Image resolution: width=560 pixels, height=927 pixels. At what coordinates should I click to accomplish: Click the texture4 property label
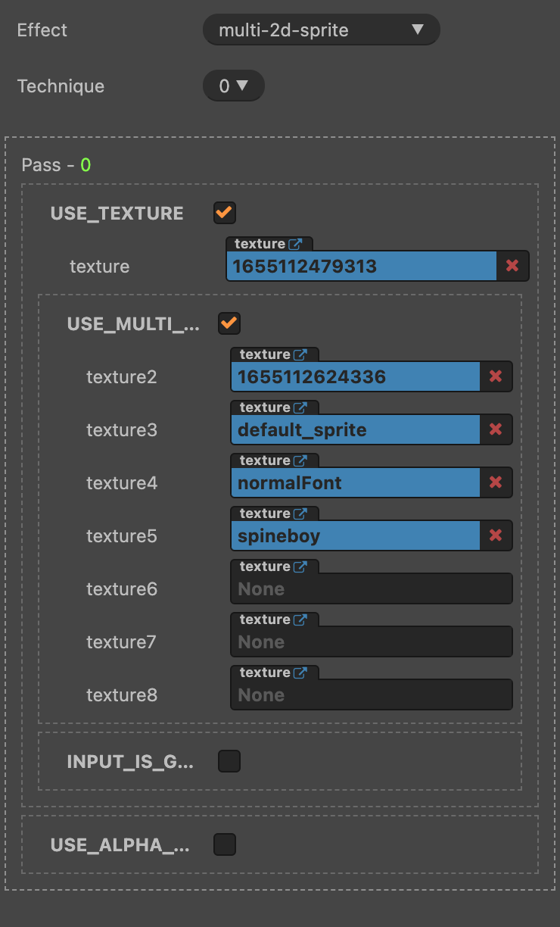(122, 483)
